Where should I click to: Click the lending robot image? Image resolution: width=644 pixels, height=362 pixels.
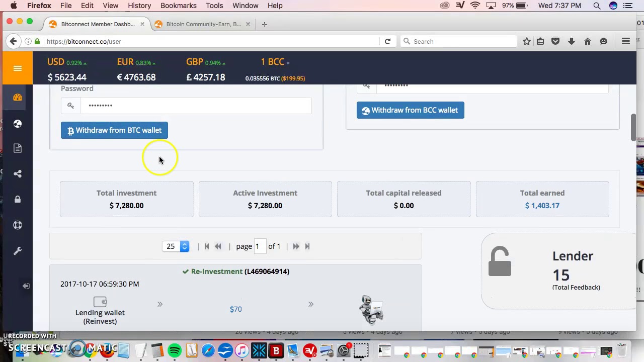click(372, 310)
